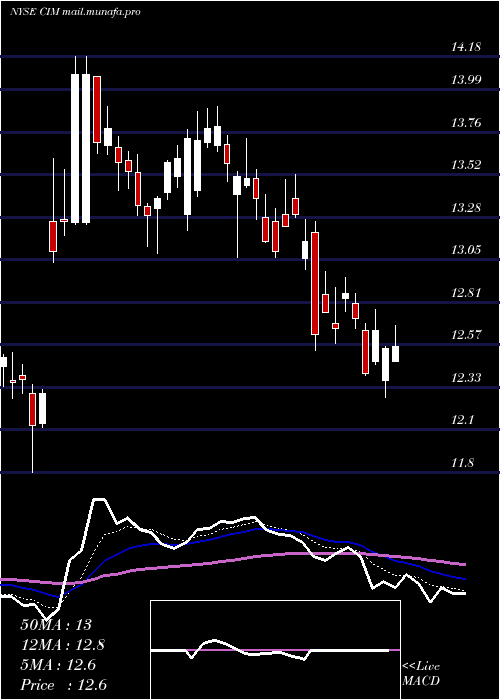Click the 12.33 price axis label
Viewport: 500px width, 700px height.
[x=466, y=378]
